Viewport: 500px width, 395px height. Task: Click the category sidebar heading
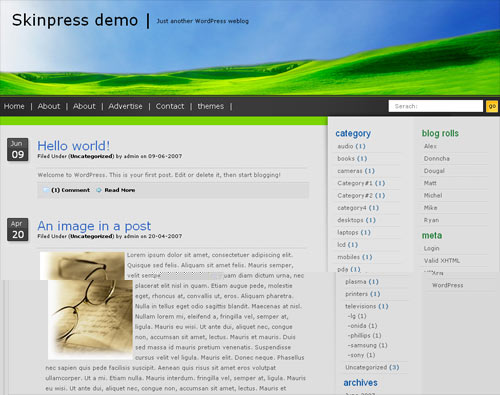353,134
